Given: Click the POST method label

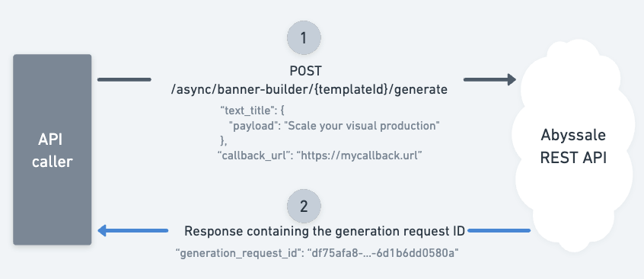Looking at the screenshot, I should coord(305,71).
